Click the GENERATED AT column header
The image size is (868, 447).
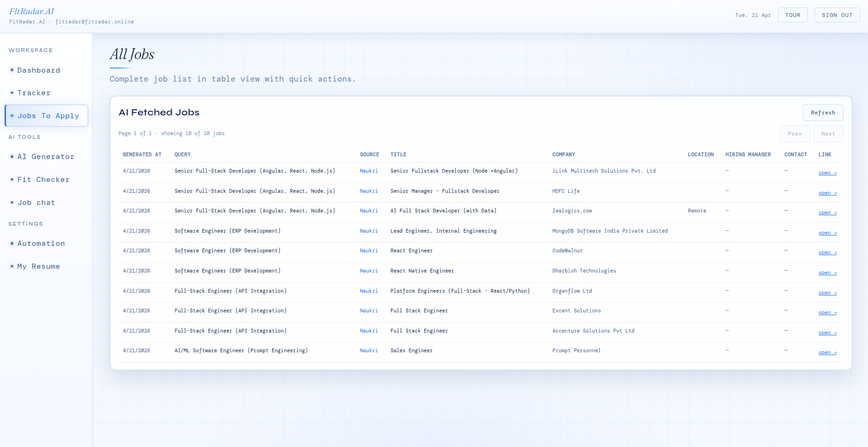pos(142,154)
